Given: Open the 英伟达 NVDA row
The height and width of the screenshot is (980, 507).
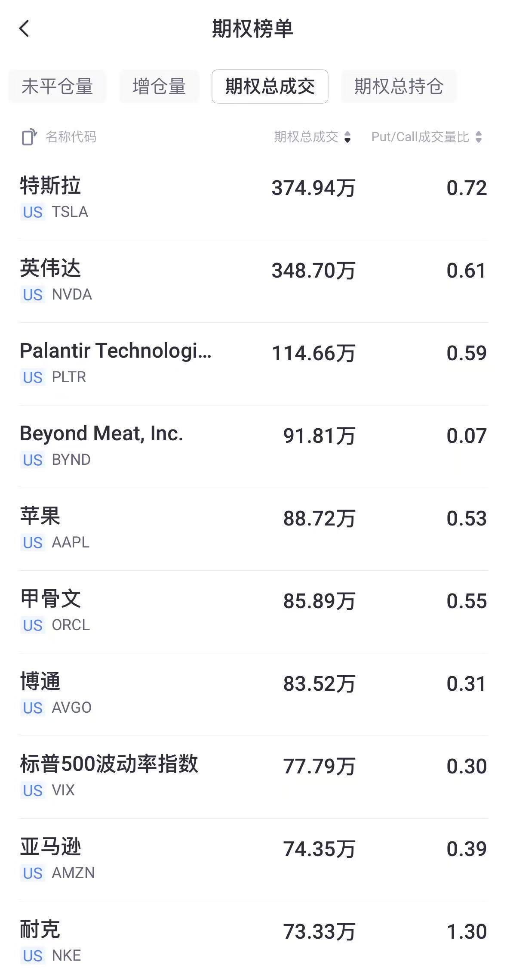Looking at the screenshot, I should (253, 281).
